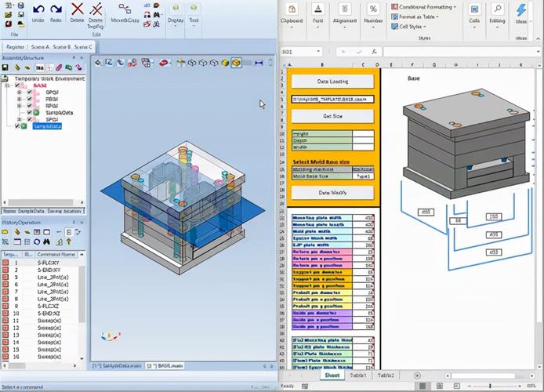Open the Format as Table dropdown
The width and height of the screenshot is (544, 392).
pos(415,16)
